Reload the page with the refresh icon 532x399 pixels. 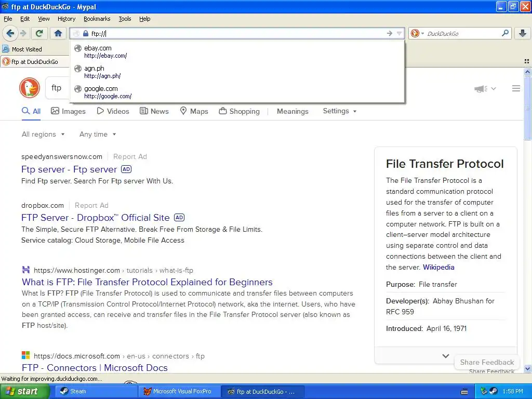pyautogui.click(x=39, y=33)
